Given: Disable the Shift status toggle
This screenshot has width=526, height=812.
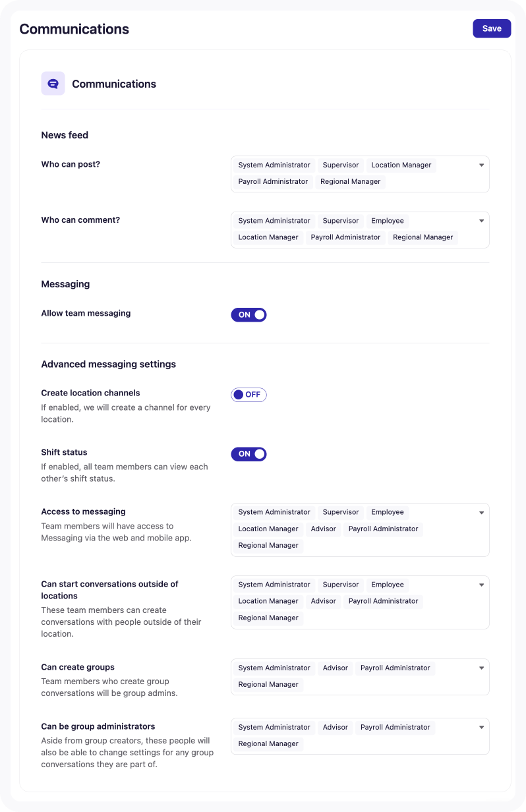Looking at the screenshot, I should 248,453.
